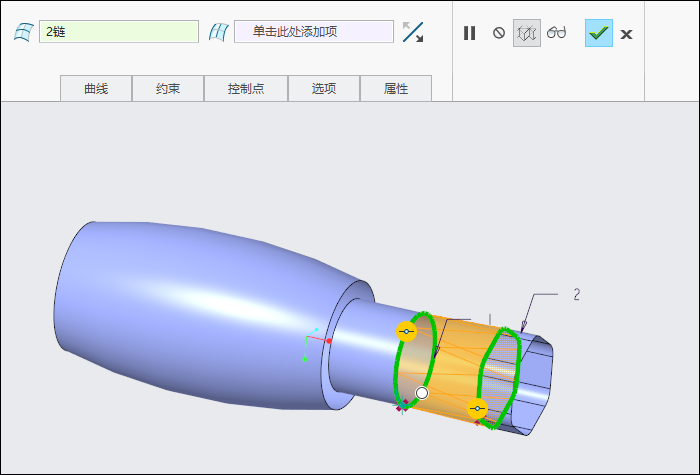Select the no-preview circle-slash icon

click(499, 33)
